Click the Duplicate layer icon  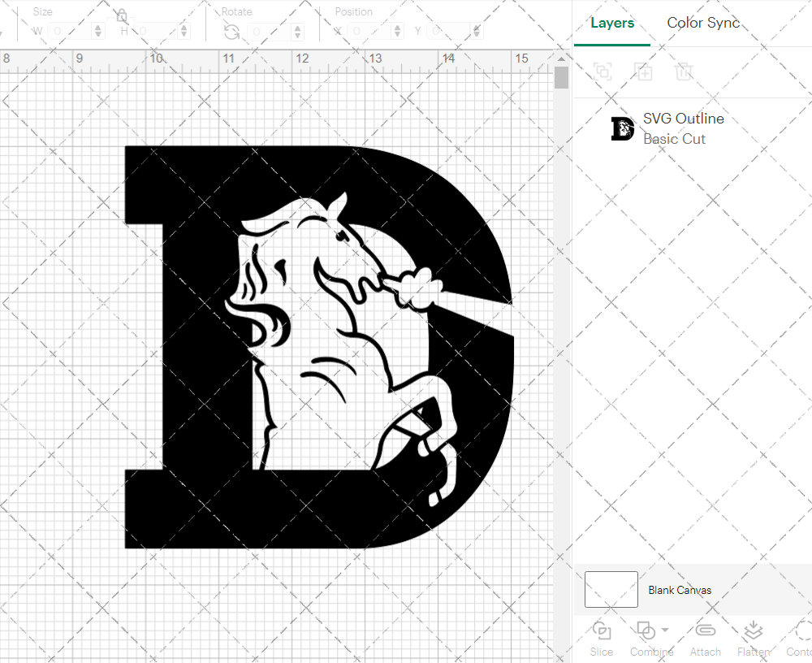point(643,71)
